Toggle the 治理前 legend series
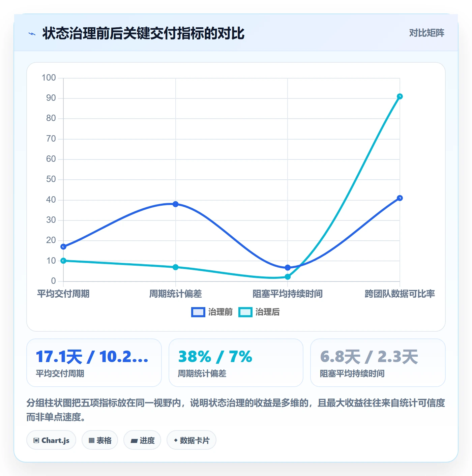This screenshot has height=476, width=472. 212,312
